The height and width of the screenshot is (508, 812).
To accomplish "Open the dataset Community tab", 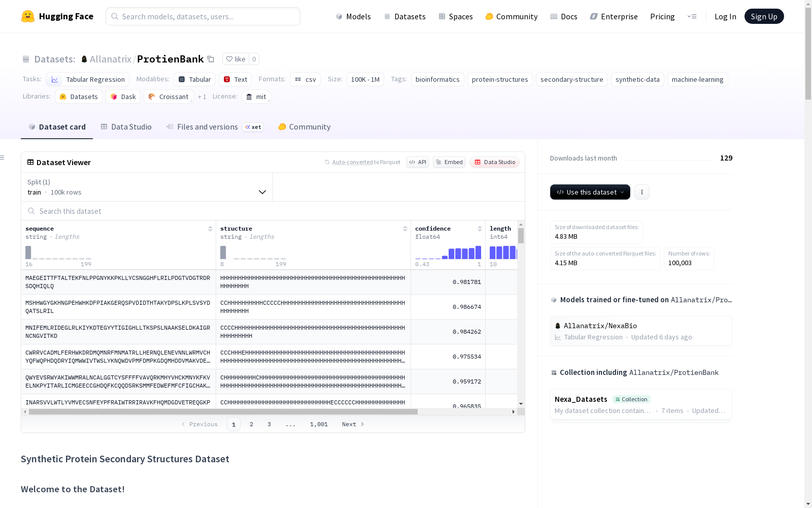I will click(304, 127).
